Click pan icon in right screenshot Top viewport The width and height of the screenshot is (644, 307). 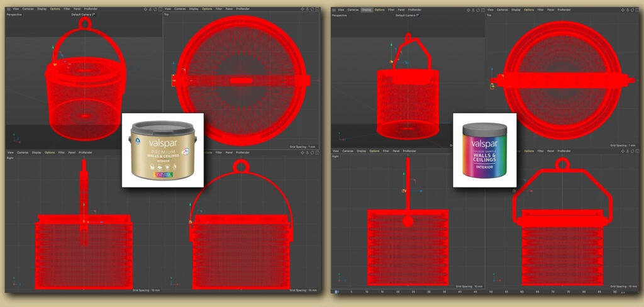pyautogui.click(x=623, y=10)
